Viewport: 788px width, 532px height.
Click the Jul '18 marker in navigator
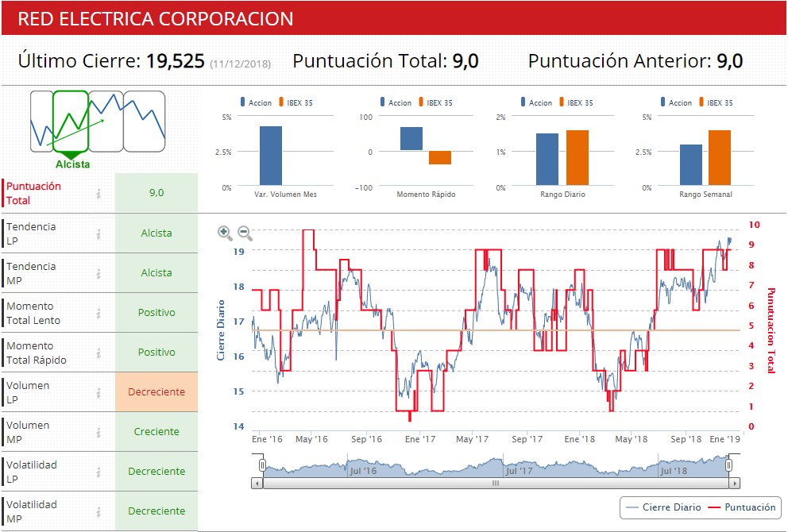pos(674,471)
